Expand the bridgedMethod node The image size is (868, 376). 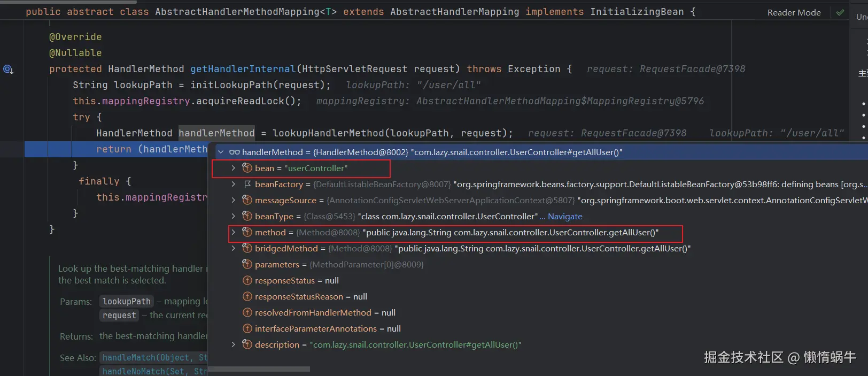pos(234,248)
